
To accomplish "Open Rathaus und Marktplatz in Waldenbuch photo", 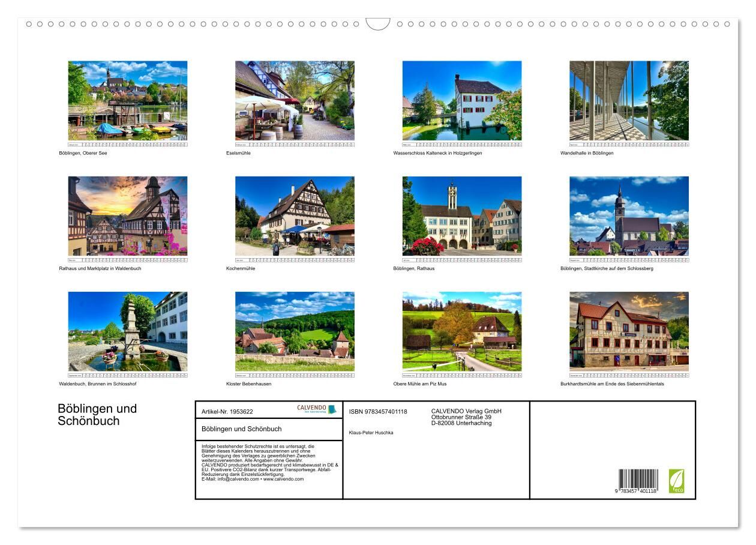I will pos(127,216).
